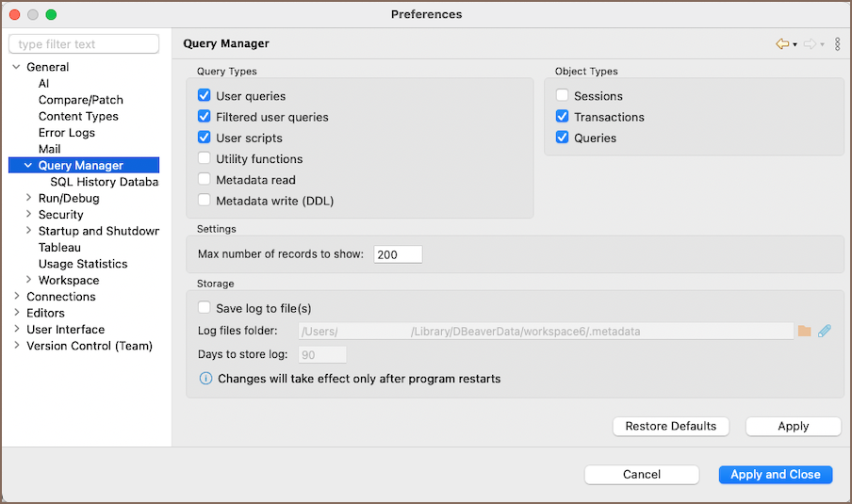Select the Error Logs preference page
The image size is (852, 504).
coord(66,133)
